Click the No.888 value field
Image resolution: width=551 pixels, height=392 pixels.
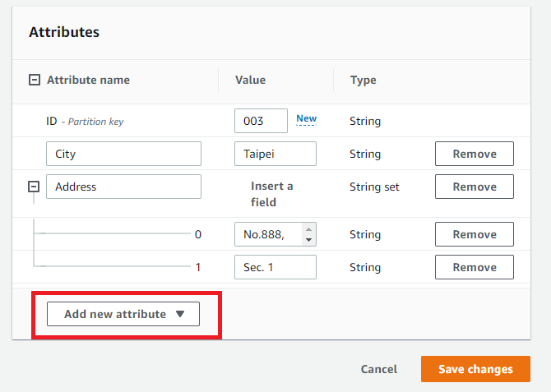[270, 234]
